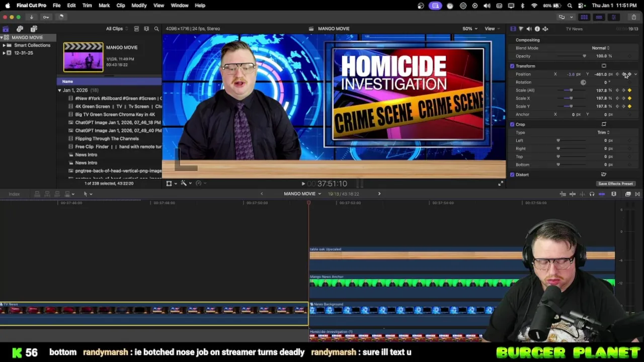
Task: Show background tasks indicator
Action: pyautogui.click(x=61, y=17)
